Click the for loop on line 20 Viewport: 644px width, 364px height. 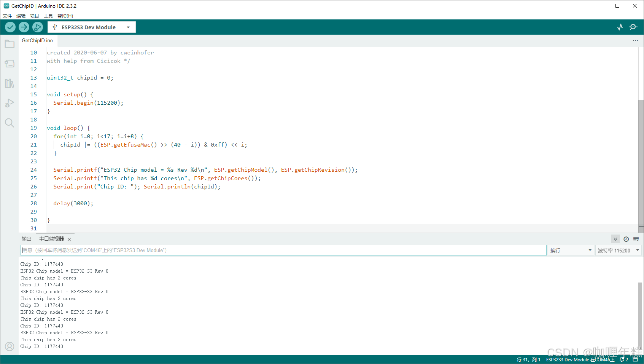pos(99,136)
